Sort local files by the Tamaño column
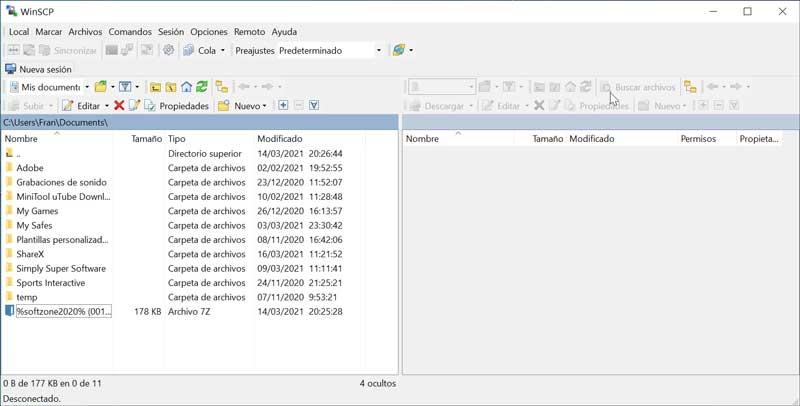 [139, 139]
